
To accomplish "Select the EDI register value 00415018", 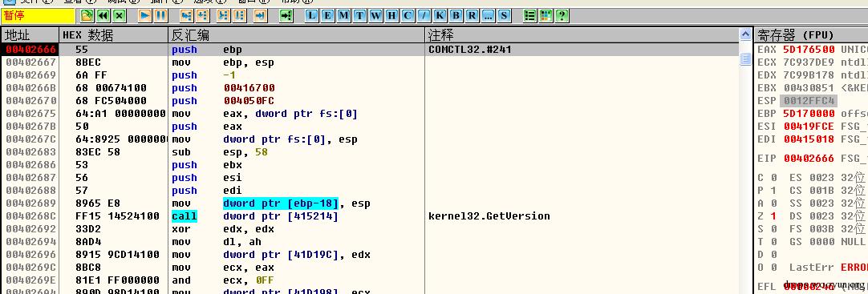I will point(809,139).
